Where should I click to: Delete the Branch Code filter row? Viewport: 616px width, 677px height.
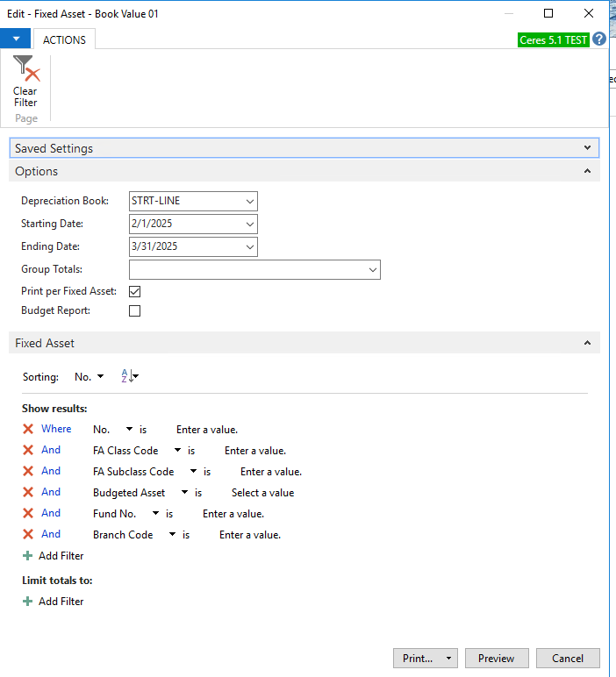(28, 534)
